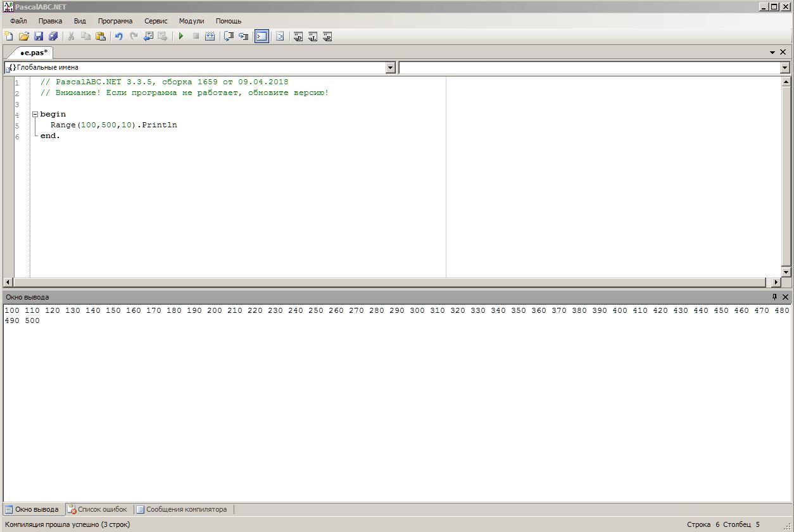Click the R toolbar icon
The image size is (794, 532).
coord(327,37)
